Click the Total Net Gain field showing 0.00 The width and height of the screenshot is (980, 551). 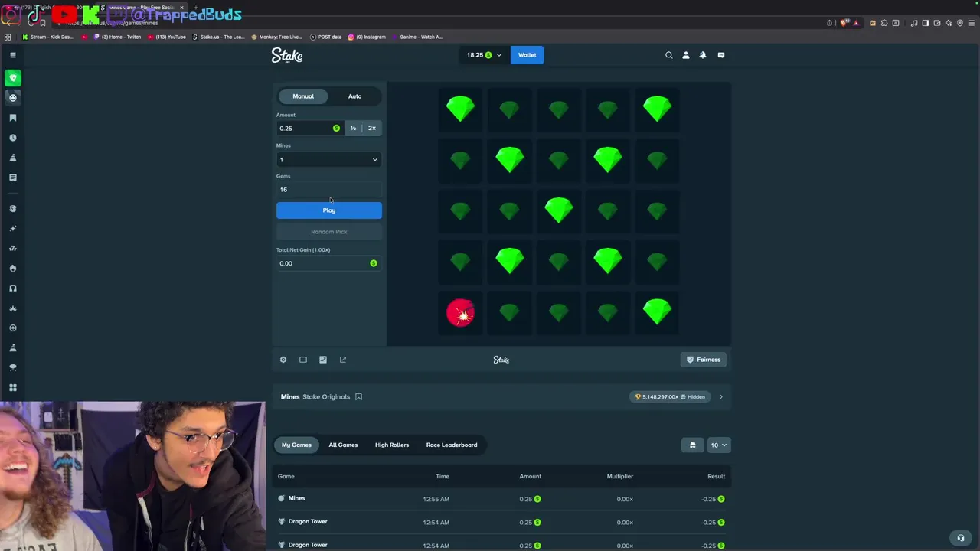[328, 263]
